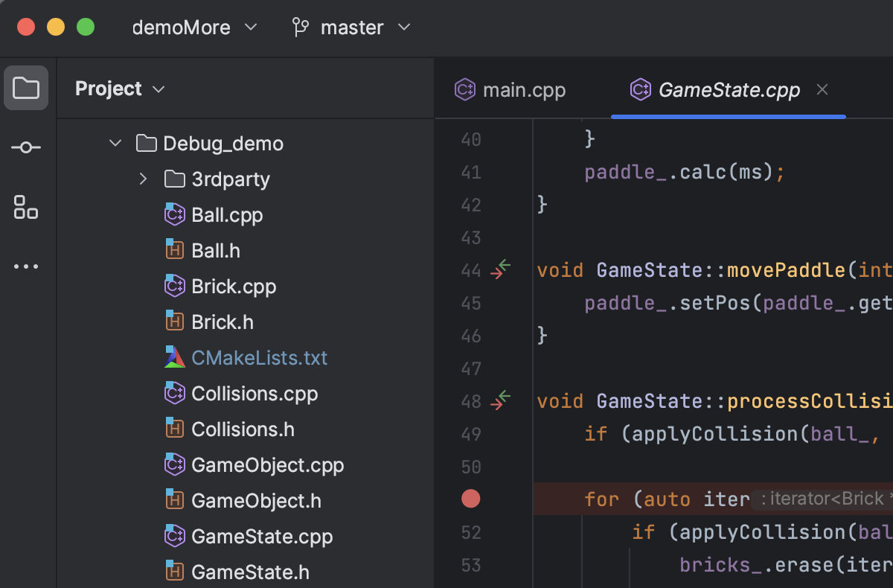Select the GameState.cpp editor tab

coord(729,90)
